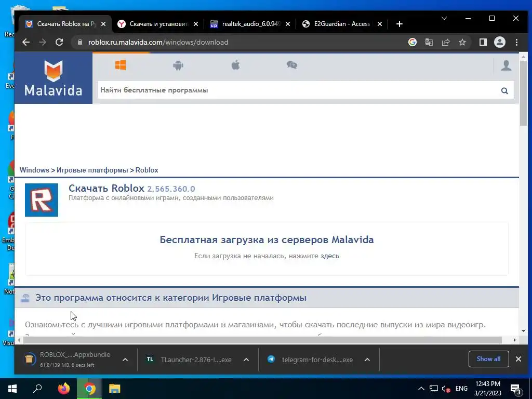Open the muted volume tray icon
532x399 pixels.
(446, 389)
